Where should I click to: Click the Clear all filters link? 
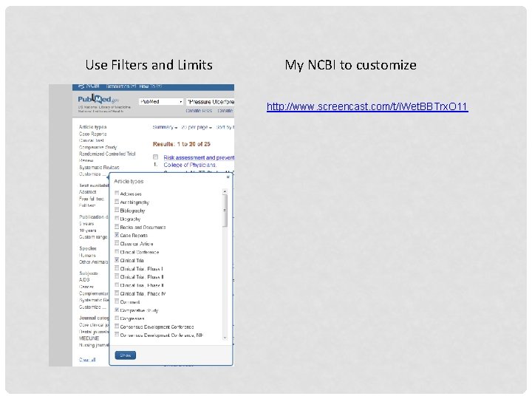[x=87, y=360]
